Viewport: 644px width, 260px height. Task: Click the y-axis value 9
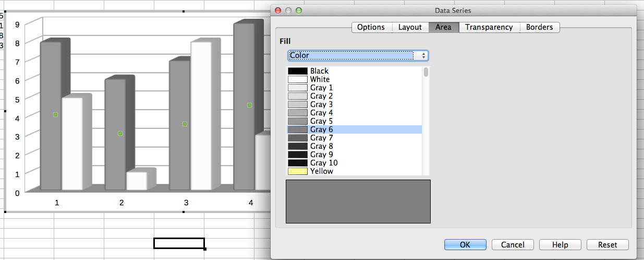tap(17, 24)
